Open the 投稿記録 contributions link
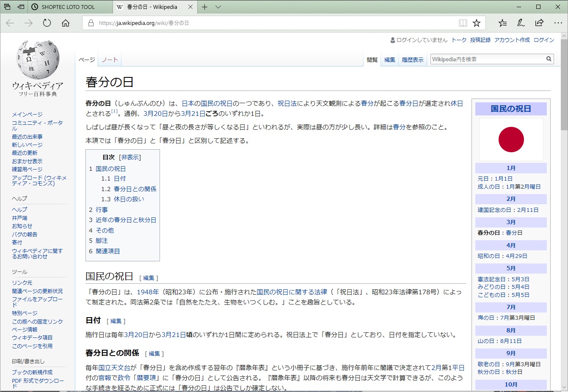Viewport: 568px width, 392px height. coord(480,40)
